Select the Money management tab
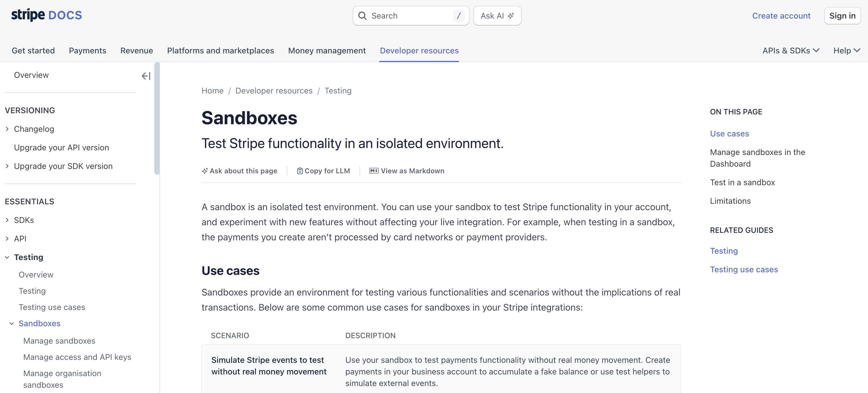Image resolution: width=868 pixels, height=393 pixels. point(326,50)
